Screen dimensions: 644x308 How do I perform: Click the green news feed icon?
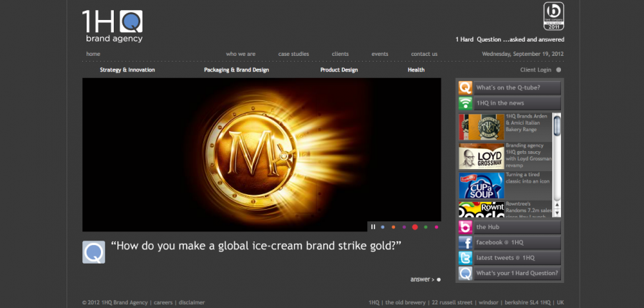click(465, 103)
